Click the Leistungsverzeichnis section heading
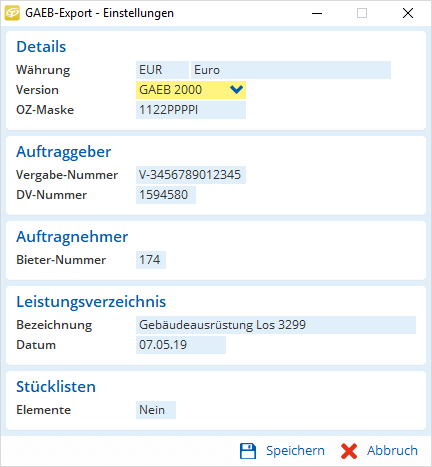The image size is (432, 467). click(91, 302)
